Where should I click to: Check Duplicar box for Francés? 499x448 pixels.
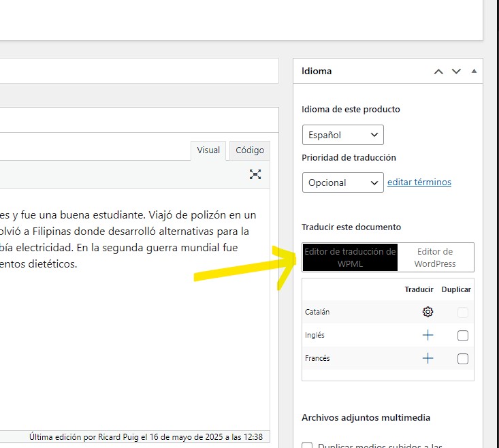[463, 359]
